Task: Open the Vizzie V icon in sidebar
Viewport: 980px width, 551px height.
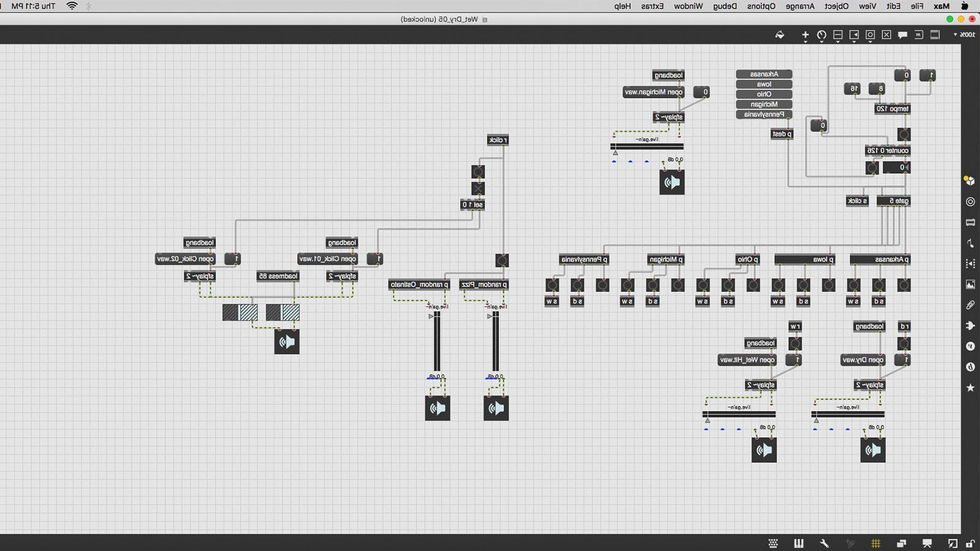Action: click(970, 347)
